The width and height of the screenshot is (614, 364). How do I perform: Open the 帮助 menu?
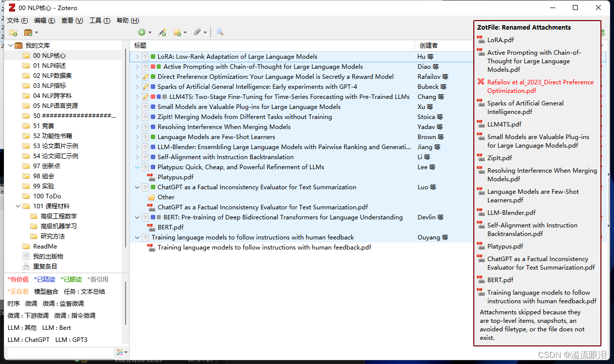tap(128, 21)
